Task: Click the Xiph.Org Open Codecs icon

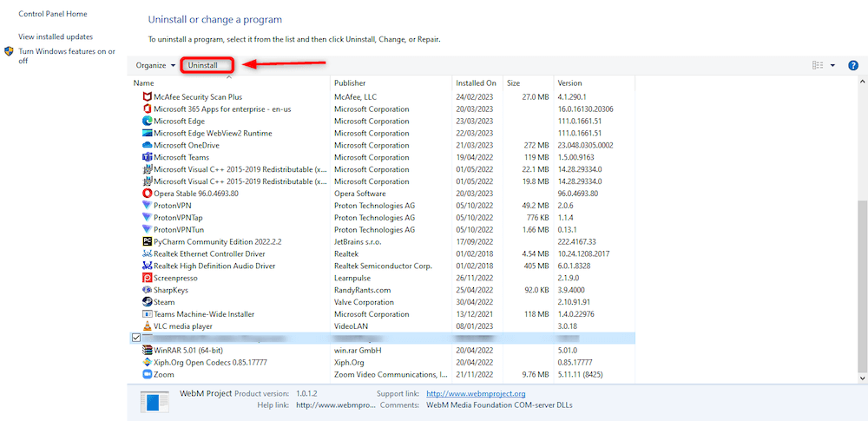Action: coord(148,362)
